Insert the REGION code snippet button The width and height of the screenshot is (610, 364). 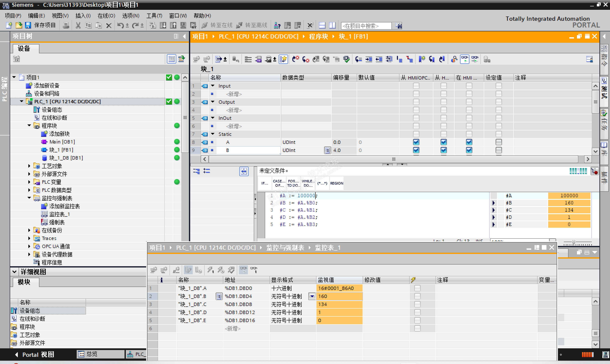pyautogui.click(x=337, y=183)
